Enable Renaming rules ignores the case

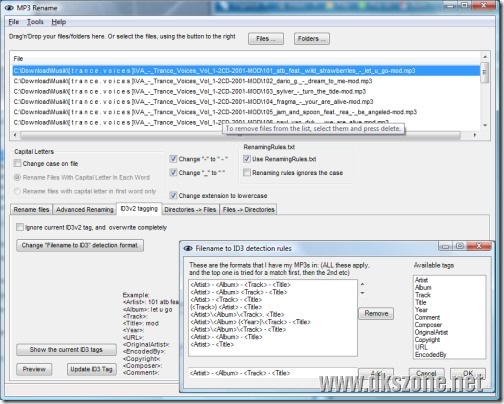click(247, 173)
